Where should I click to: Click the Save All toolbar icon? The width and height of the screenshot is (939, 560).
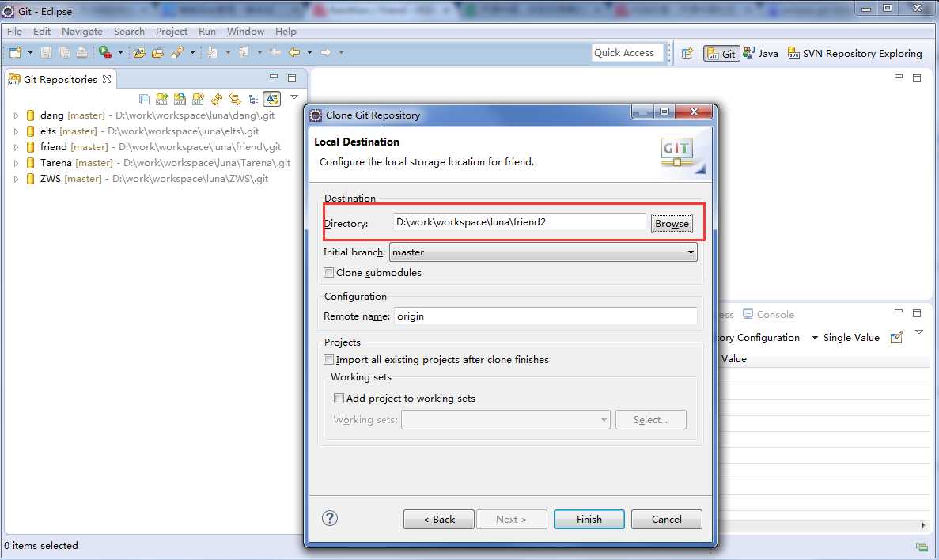tap(63, 53)
